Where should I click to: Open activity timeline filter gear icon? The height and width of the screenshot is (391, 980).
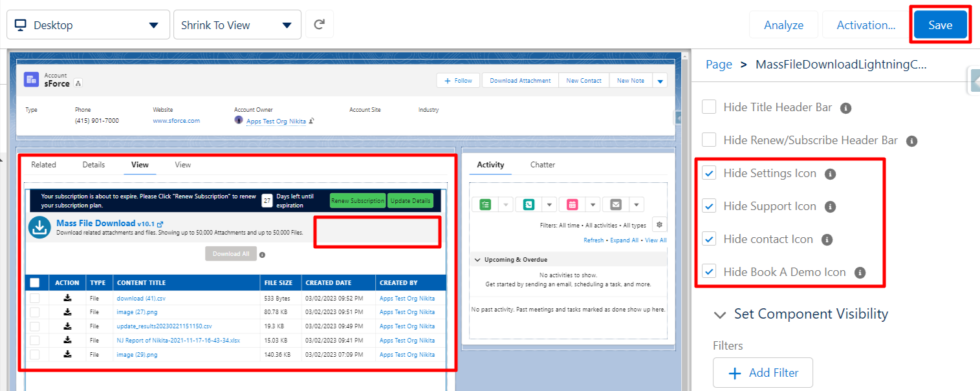(x=659, y=224)
